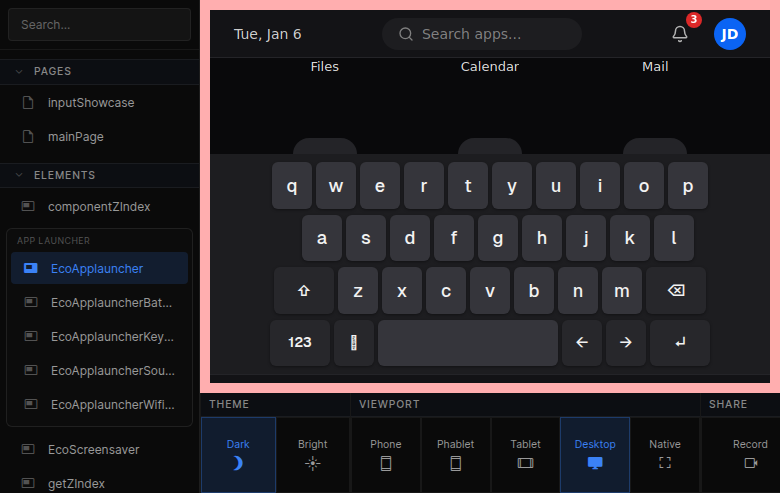The image size is (780, 493).
Task: Open the JD user avatar
Action: coord(730,34)
